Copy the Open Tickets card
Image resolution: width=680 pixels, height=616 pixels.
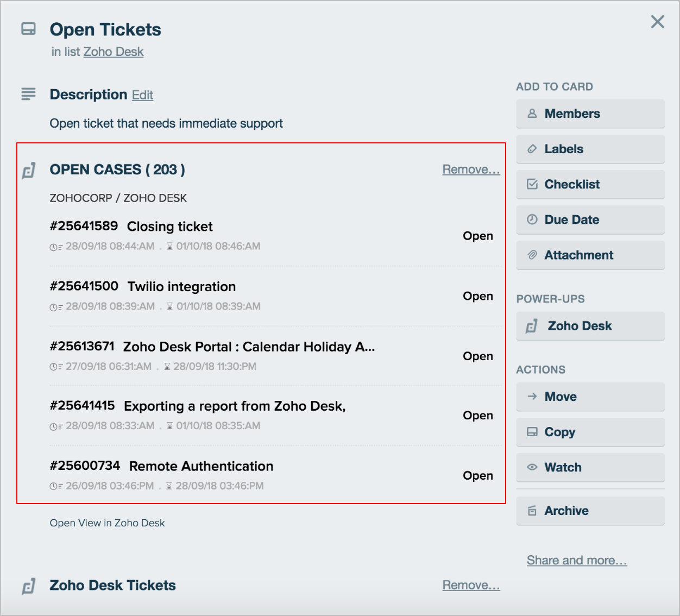[x=590, y=432]
